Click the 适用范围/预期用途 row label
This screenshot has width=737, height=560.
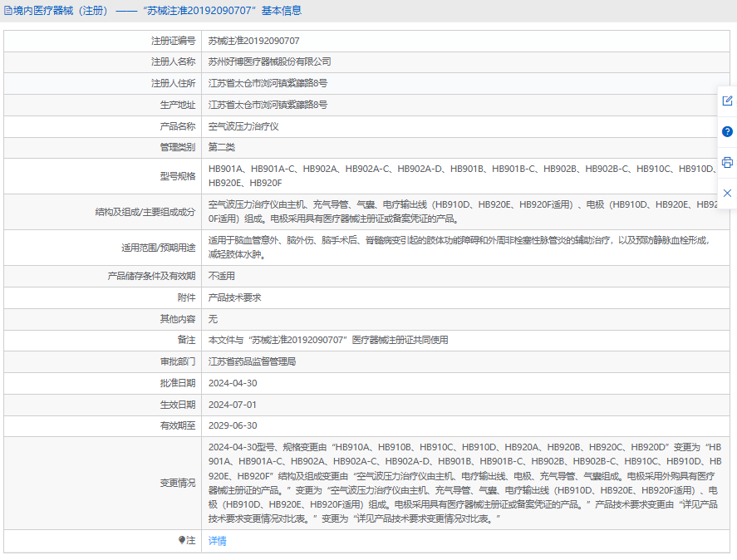point(156,248)
